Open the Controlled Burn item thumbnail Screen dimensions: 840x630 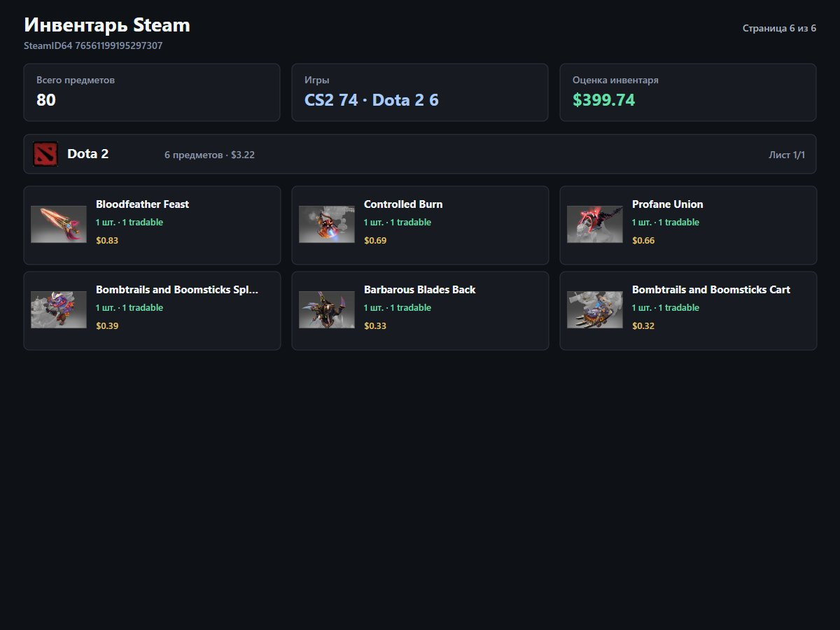327,225
